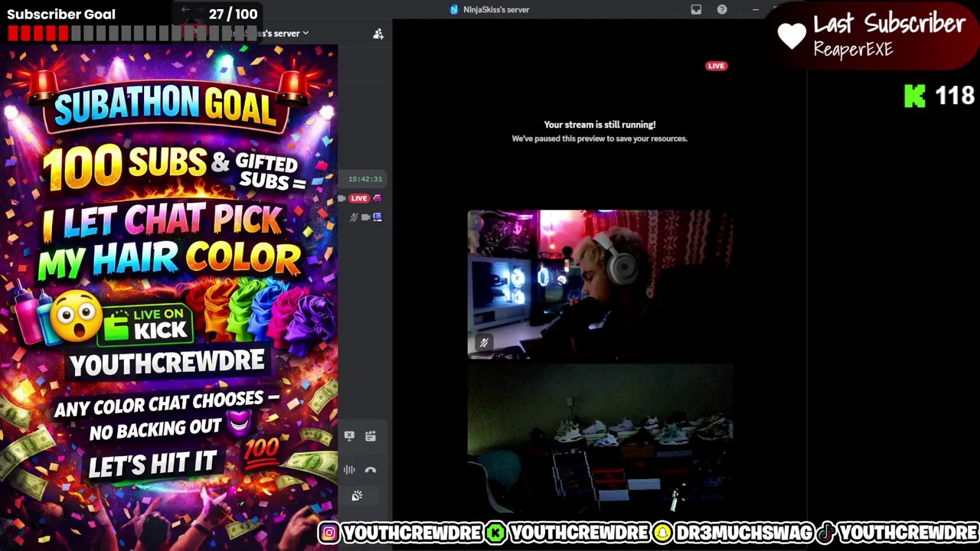Click the pink avatar beside LIVE badge
Viewport: 980px width, 551px height.
click(377, 198)
